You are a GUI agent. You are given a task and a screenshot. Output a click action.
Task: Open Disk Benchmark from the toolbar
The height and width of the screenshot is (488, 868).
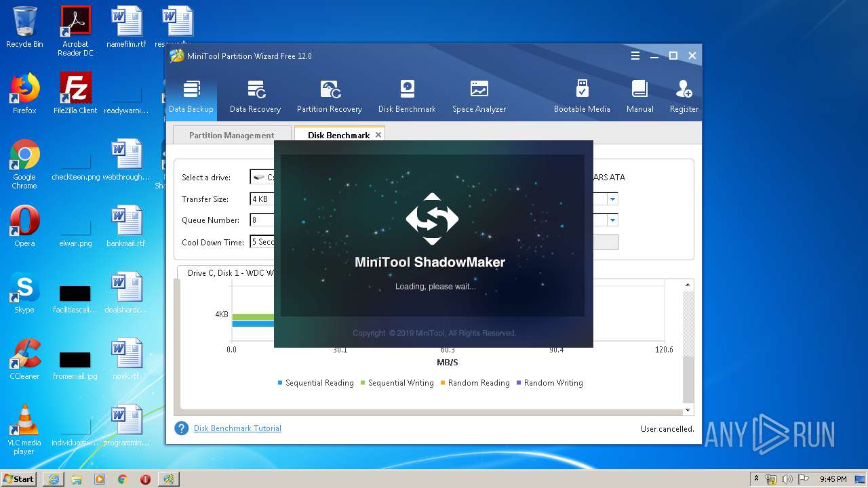click(407, 96)
